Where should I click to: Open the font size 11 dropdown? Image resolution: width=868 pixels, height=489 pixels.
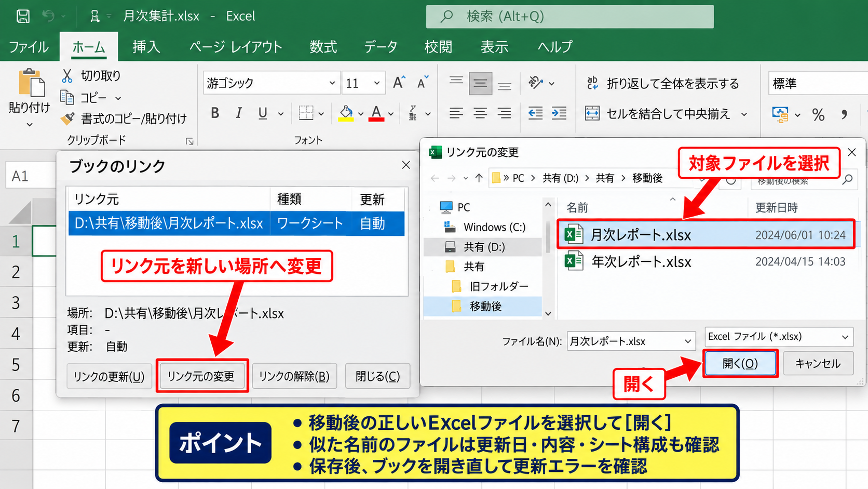(377, 83)
